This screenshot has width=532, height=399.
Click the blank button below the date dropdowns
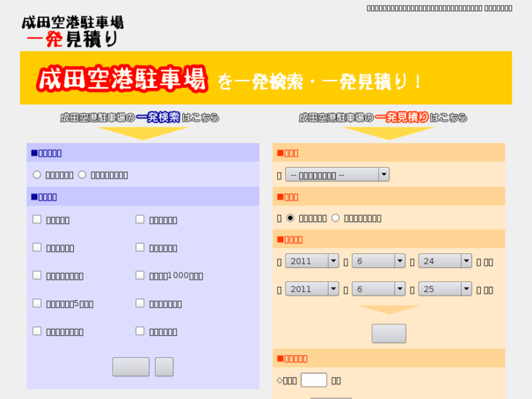click(389, 333)
